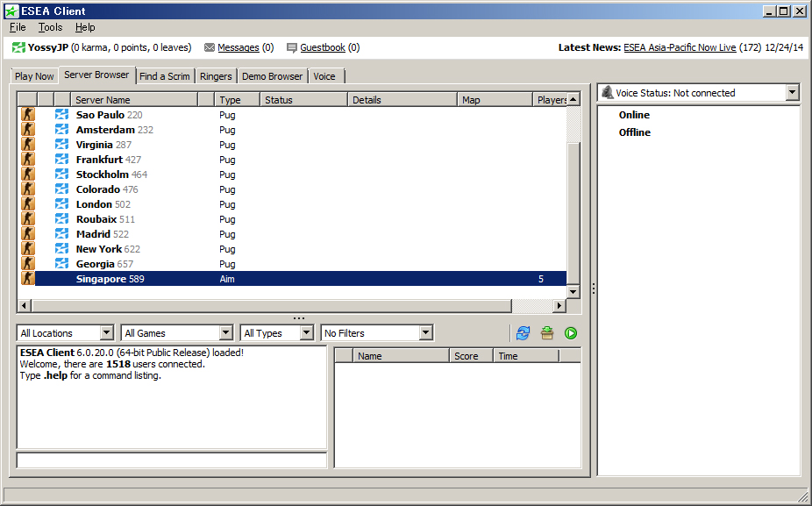
Task: Click the Counter-Strike icon on Virginia row
Action: click(28, 145)
